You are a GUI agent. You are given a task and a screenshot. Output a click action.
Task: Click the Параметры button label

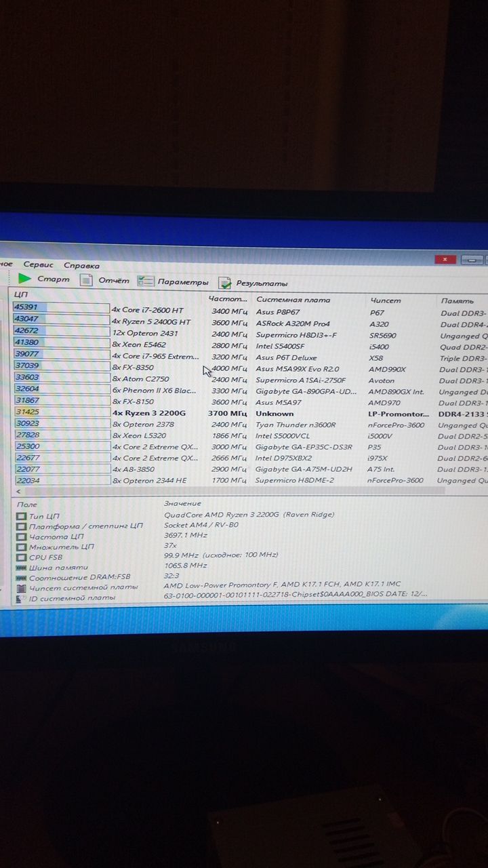pos(183,282)
